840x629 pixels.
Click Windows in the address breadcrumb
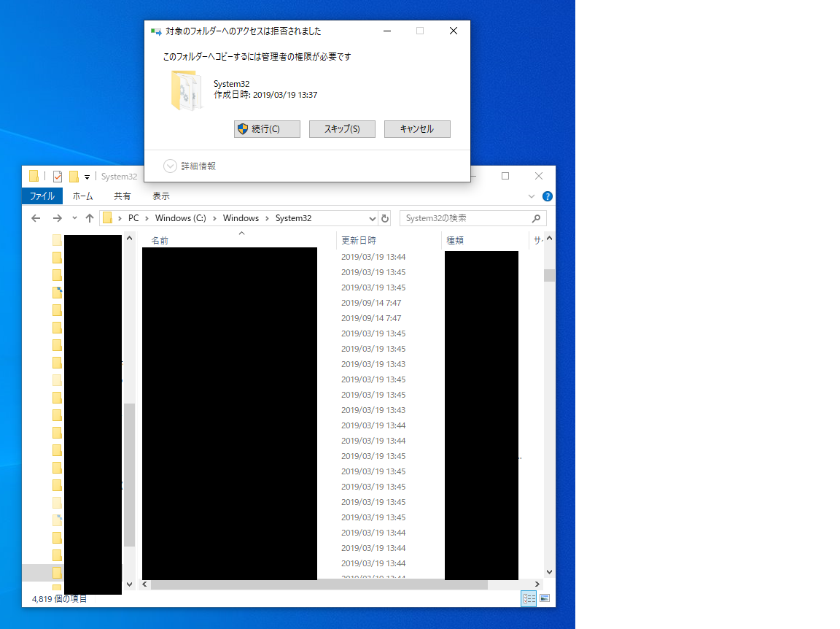tap(241, 218)
